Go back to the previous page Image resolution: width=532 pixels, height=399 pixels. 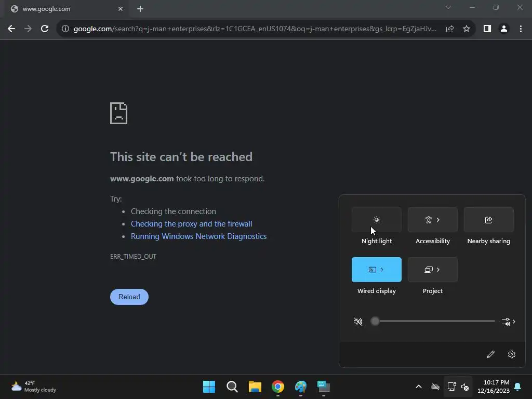[x=11, y=29]
